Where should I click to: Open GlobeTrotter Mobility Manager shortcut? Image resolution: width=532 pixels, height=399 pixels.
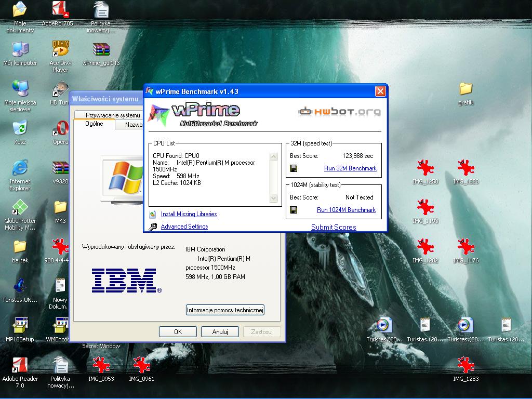[x=20, y=215]
